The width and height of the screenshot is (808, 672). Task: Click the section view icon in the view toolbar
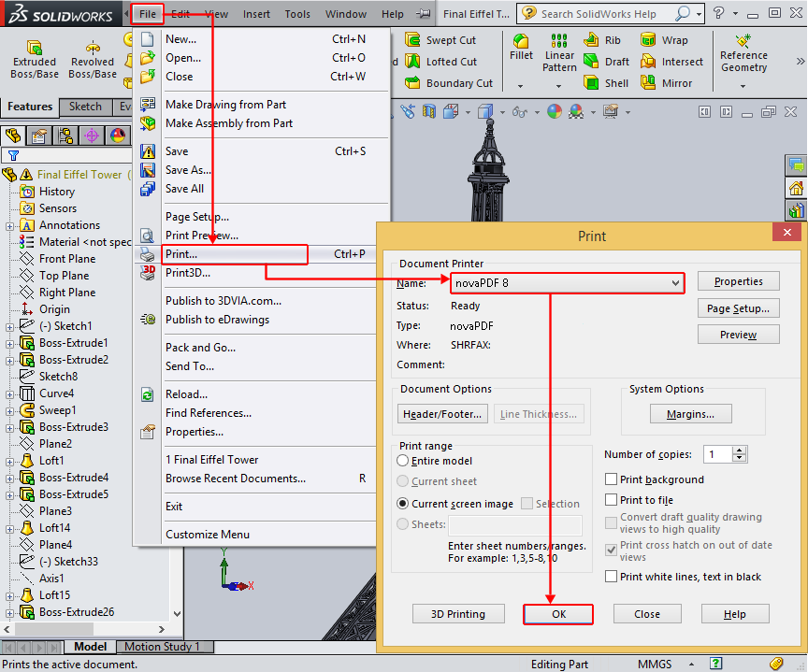pyautogui.click(x=428, y=111)
